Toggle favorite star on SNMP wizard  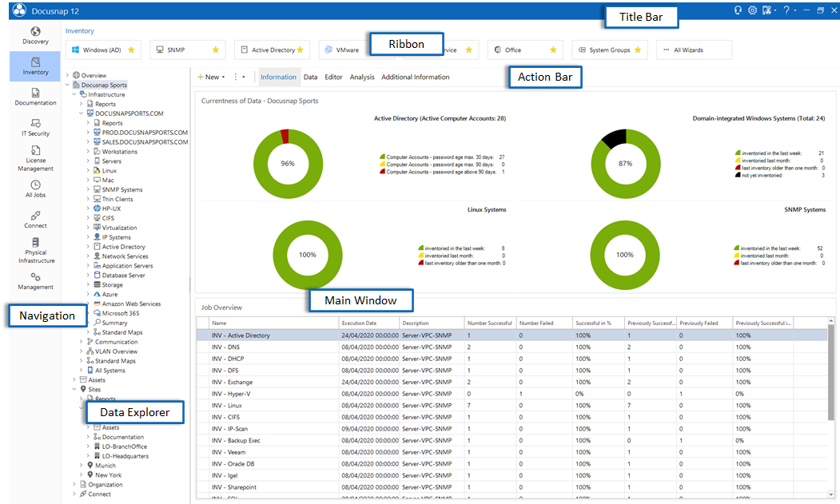215,50
